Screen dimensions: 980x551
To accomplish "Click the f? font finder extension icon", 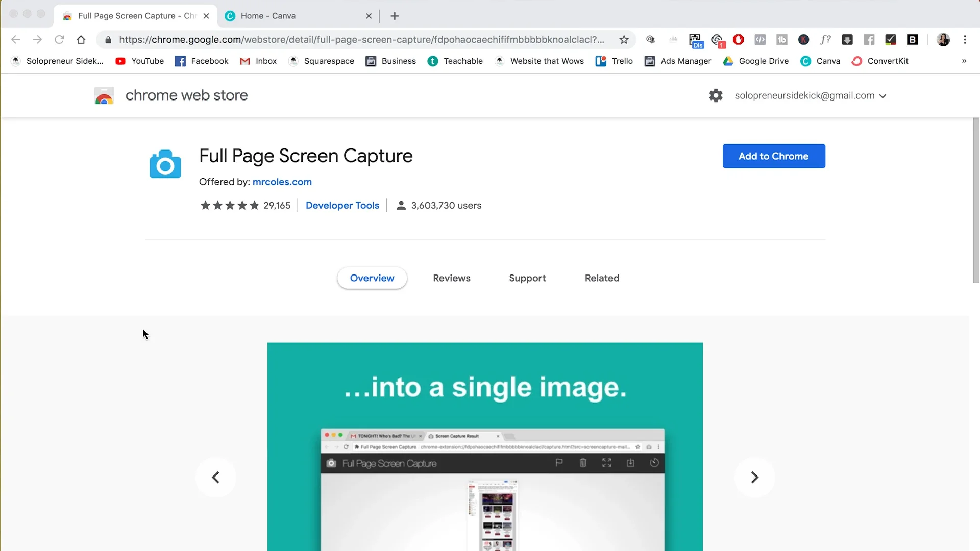I will point(825,40).
